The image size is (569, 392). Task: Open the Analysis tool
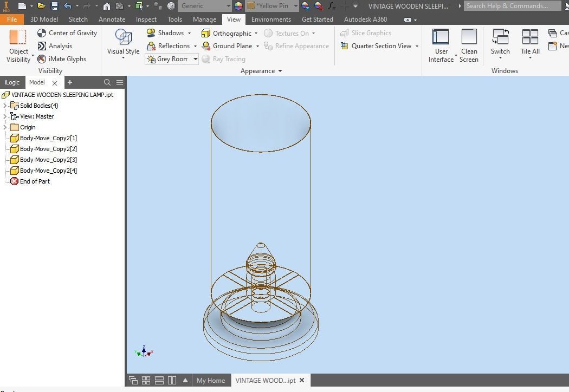point(55,46)
